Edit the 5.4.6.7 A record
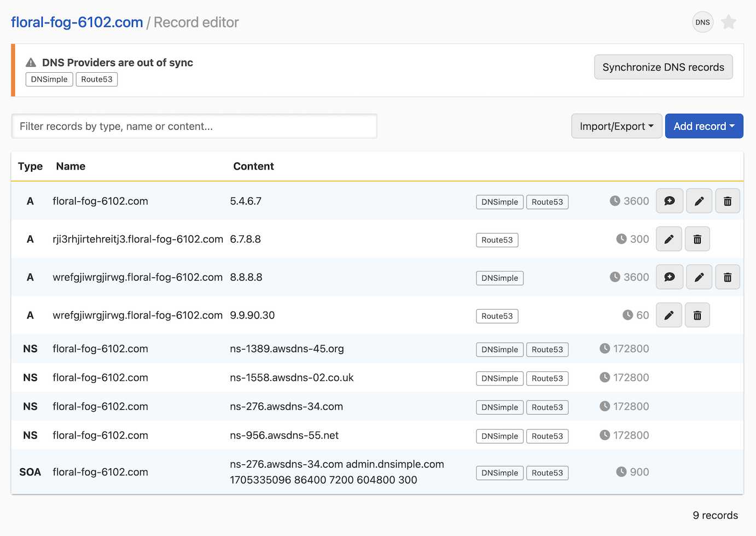756x536 pixels. (x=699, y=201)
